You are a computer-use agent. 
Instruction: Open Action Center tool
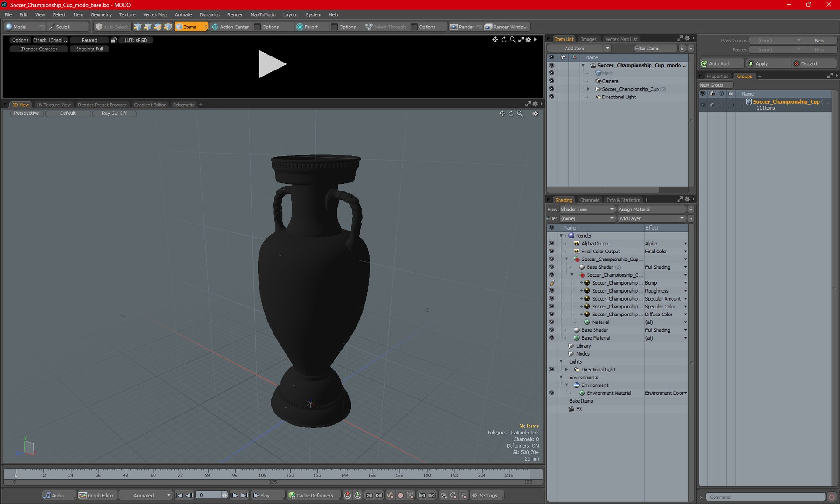click(230, 27)
